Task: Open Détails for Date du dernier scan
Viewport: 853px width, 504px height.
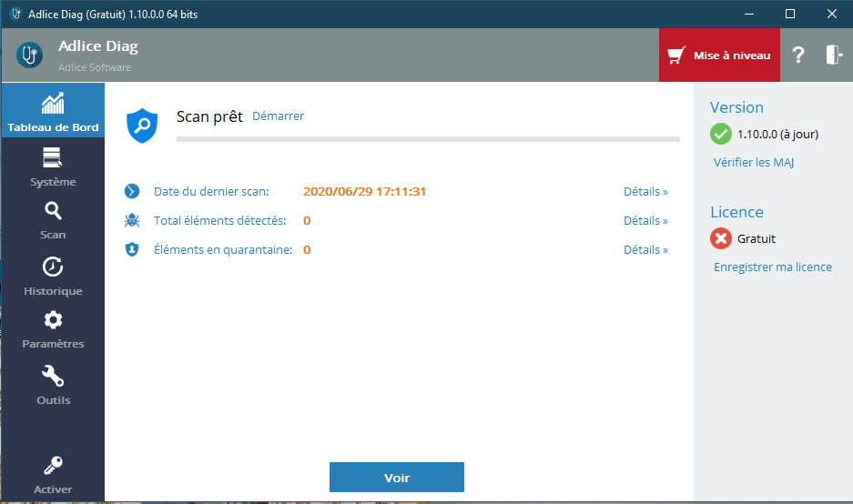Action: [645, 191]
